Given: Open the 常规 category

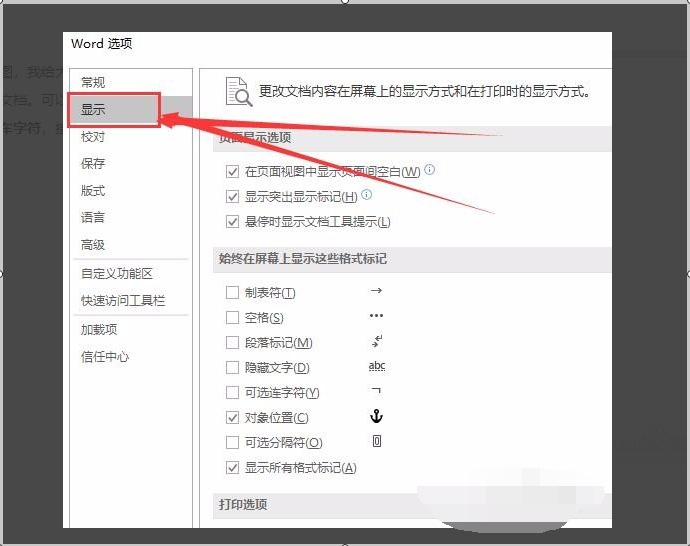Looking at the screenshot, I should 93,83.
